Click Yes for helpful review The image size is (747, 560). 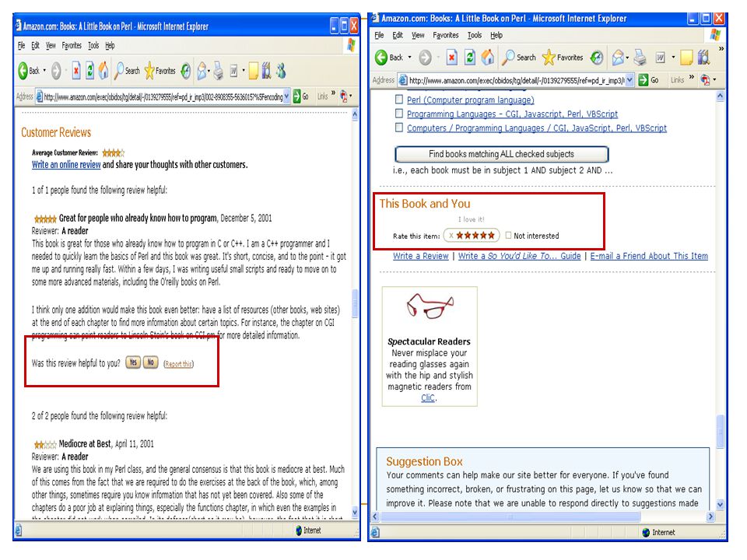pos(133,362)
